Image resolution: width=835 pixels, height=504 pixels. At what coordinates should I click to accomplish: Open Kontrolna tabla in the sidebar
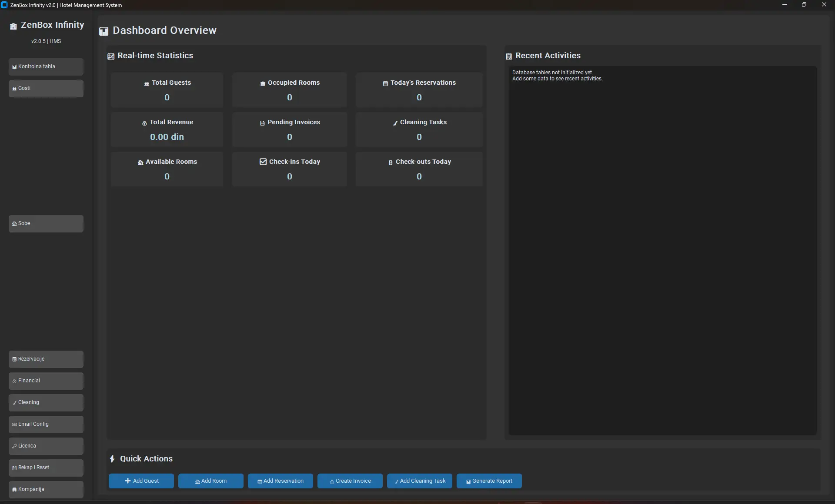46,67
